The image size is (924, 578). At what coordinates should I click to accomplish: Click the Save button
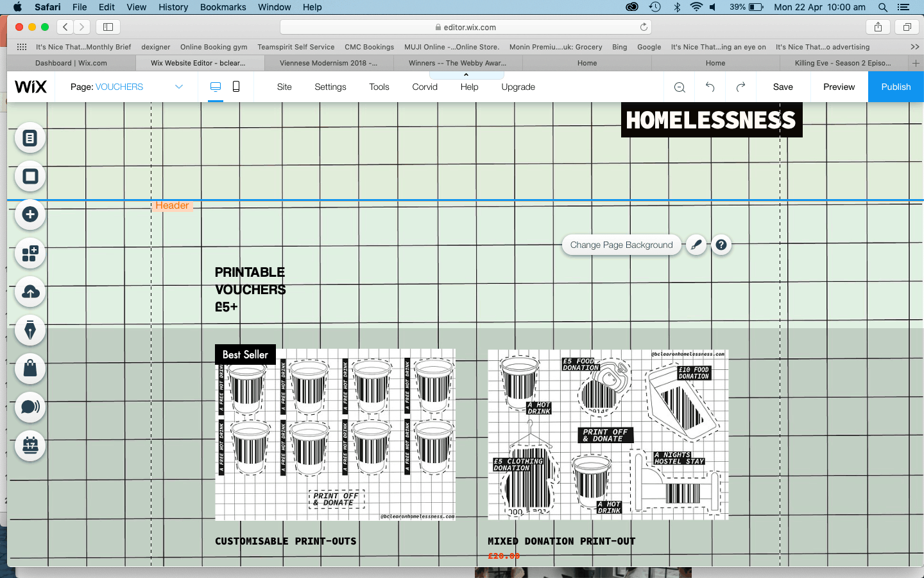click(783, 87)
